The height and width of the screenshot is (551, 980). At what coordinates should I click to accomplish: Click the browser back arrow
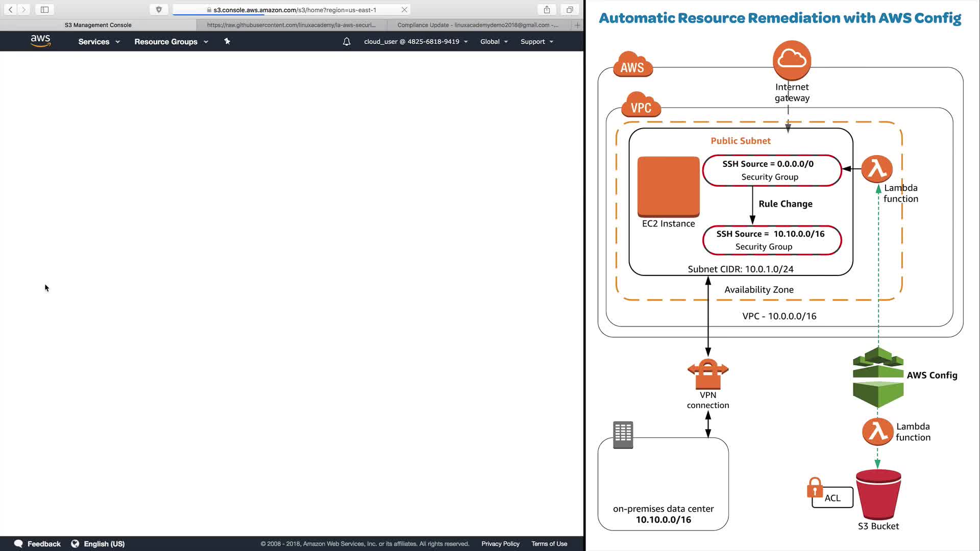(x=10, y=10)
